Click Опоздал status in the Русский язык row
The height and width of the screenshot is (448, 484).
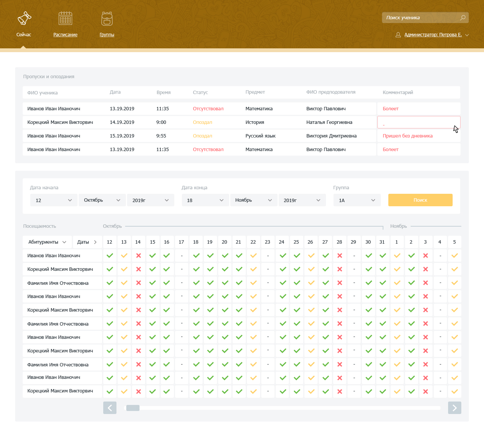click(203, 136)
